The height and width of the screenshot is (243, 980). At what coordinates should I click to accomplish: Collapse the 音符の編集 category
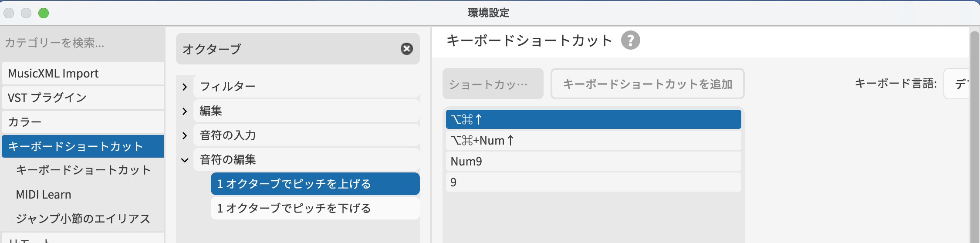click(x=185, y=160)
